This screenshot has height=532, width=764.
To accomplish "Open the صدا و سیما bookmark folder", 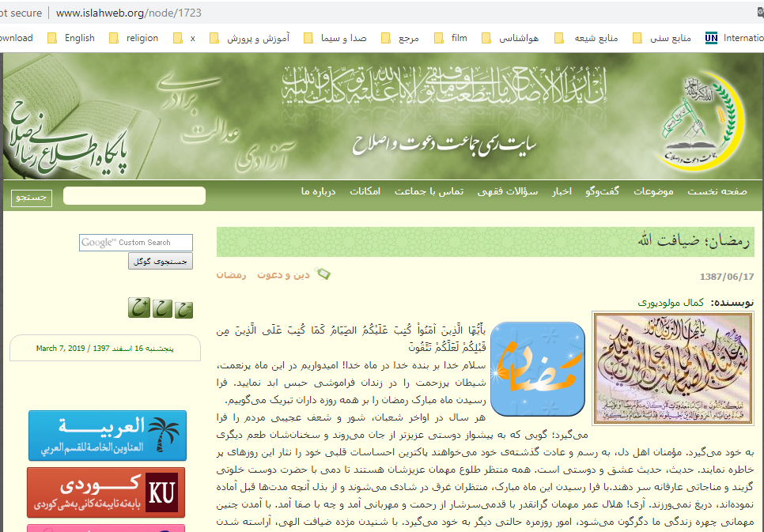I will (335, 38).
